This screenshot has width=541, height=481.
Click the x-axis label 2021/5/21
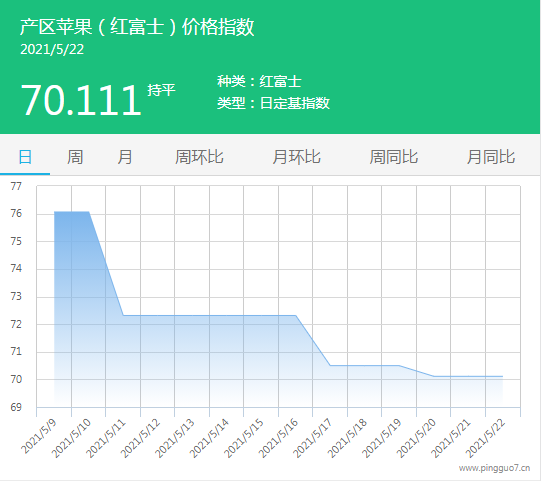click(x=451, y=438)
